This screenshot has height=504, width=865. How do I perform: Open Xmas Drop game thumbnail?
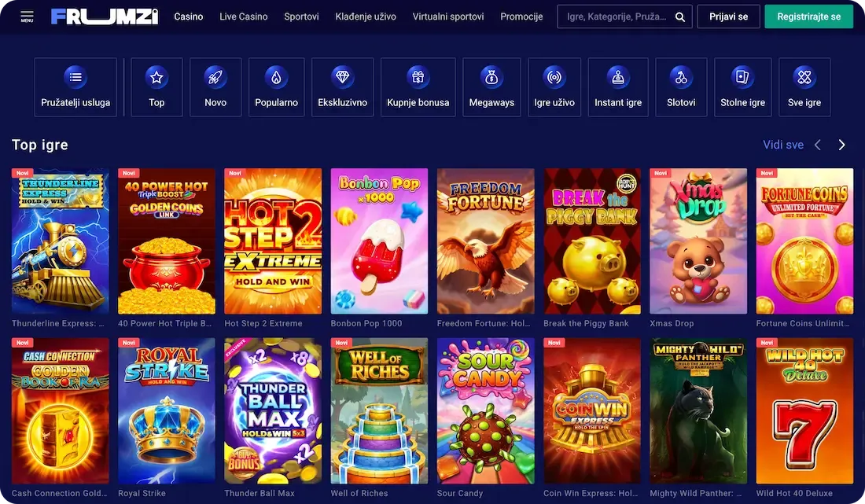click(698, 241)
